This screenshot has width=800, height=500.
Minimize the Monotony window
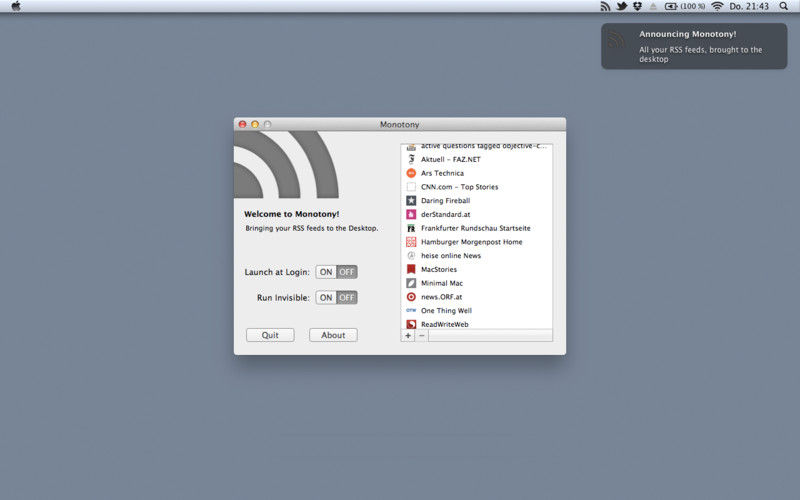pyautogui.click(x=255, y=124)
